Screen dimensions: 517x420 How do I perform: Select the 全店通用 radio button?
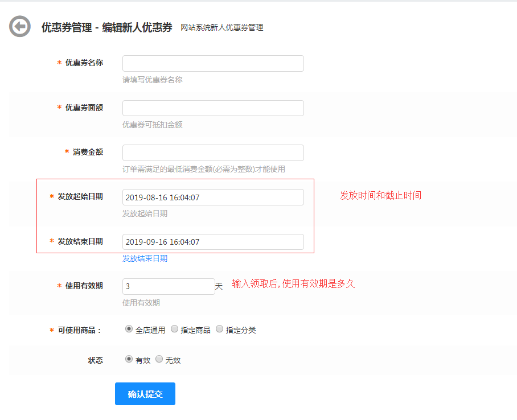tap(129, 329)
